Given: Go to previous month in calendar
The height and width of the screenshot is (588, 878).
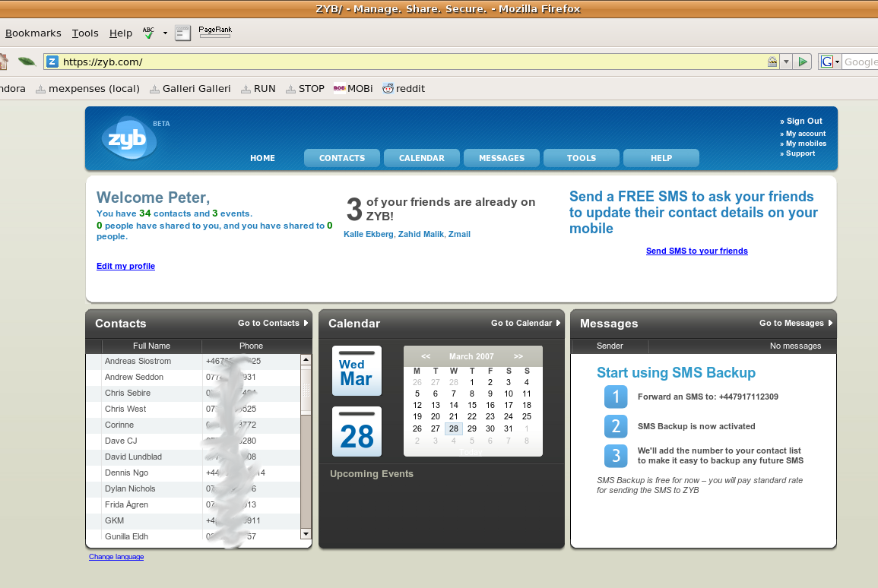Looking at the screenshot, I should pyautogui.click(x=426, y=356).
